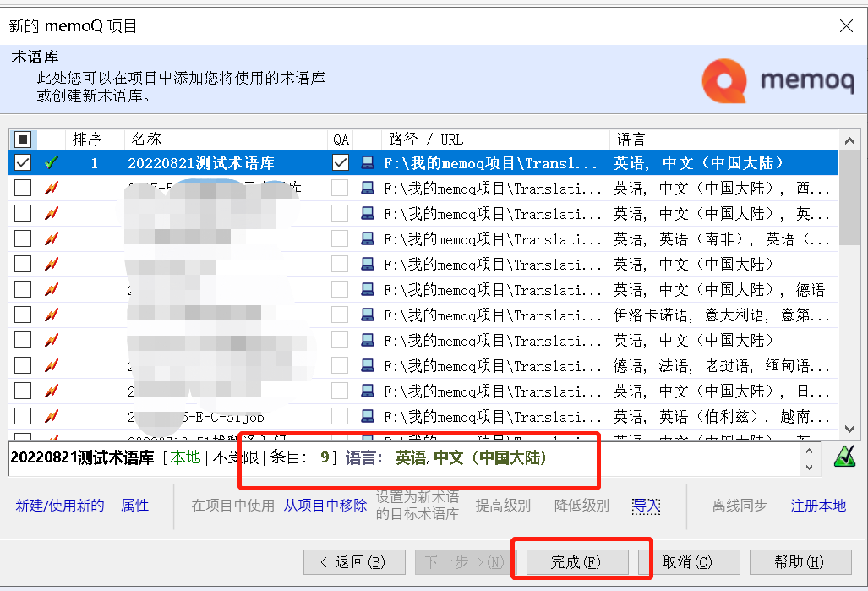Click the lightning icon of the 伊洛卡诺语 row
This screenshot has width=868, height=591.
coord(52,315)
